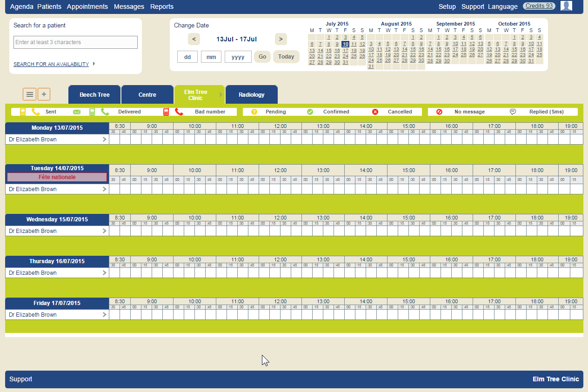Screen dimensions: 588x392
Task: Click the plus icon beside clinic tabs
Action: pyautogui.click(x=44, y=94)
